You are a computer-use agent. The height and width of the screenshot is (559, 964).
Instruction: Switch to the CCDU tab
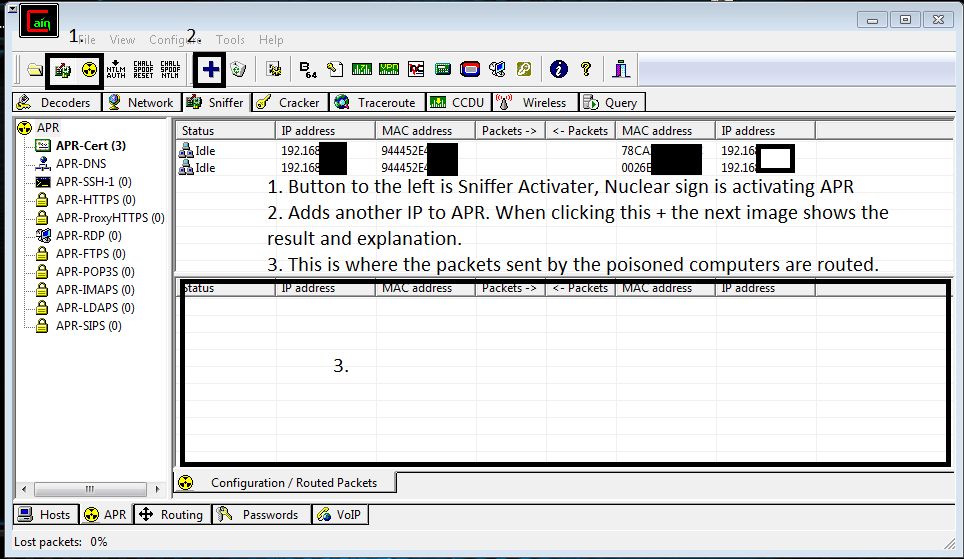(x=459, y=103)
